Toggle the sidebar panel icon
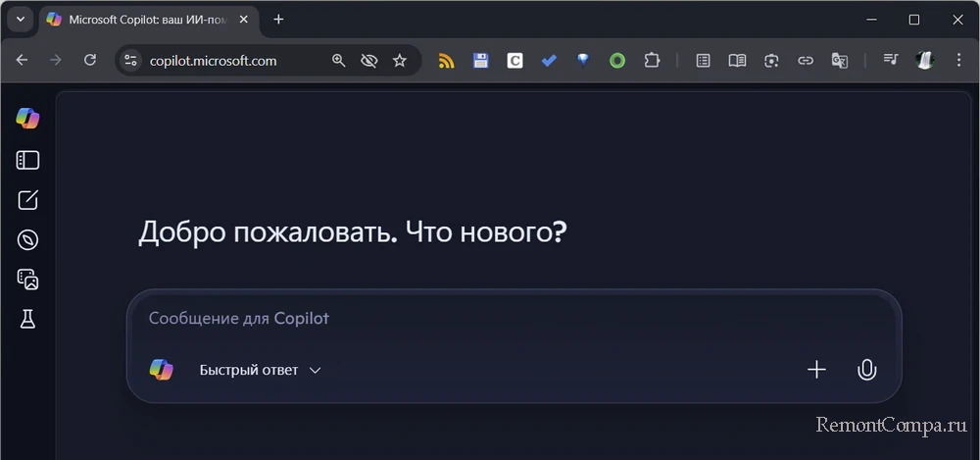The width and height of the screenshot is (980, 460). [27, 160]
